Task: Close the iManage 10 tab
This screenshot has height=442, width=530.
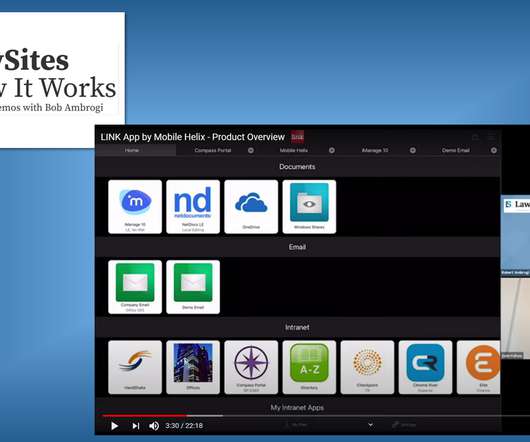Action: [x=413, y=150]
